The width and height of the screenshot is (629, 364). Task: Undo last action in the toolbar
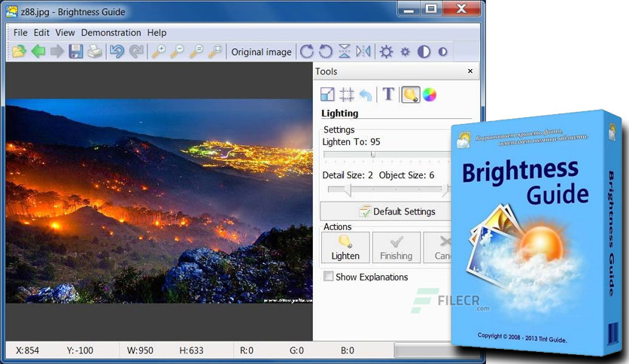117,51
